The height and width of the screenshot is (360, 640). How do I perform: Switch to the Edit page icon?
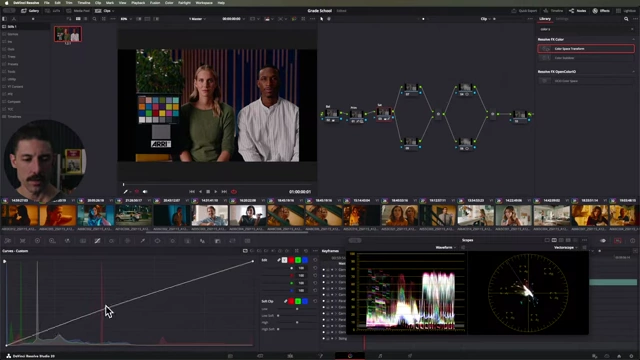290,356
